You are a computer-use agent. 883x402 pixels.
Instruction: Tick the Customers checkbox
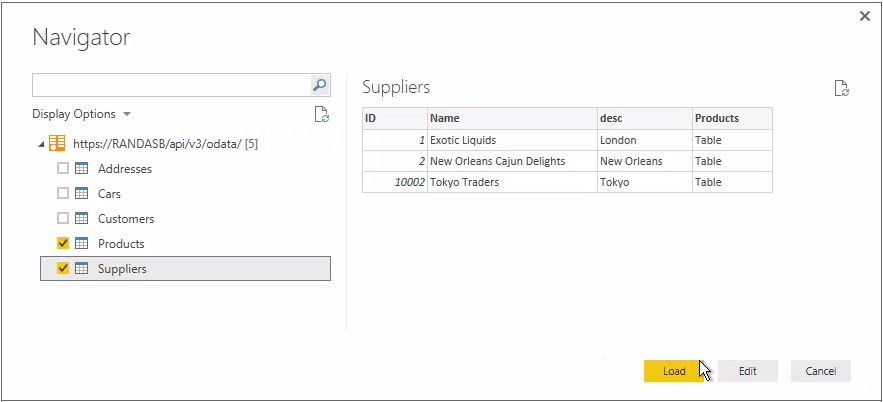click(x=63, y=219)
